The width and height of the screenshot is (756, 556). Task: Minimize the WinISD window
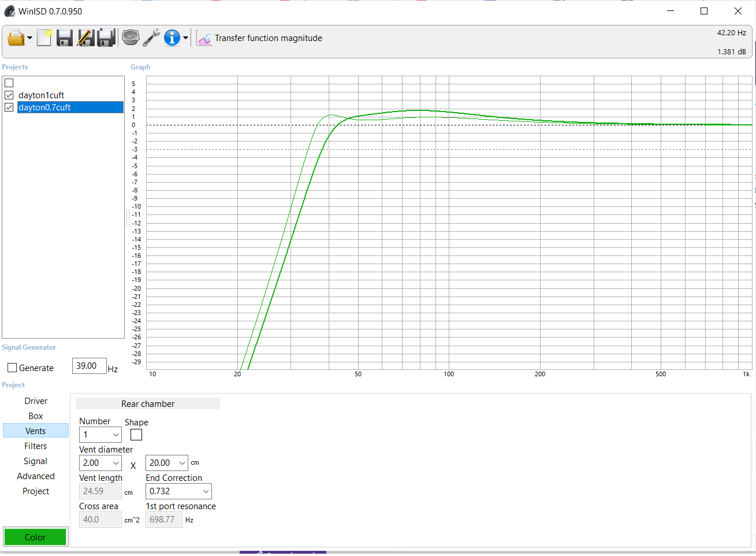pos(671,11)
